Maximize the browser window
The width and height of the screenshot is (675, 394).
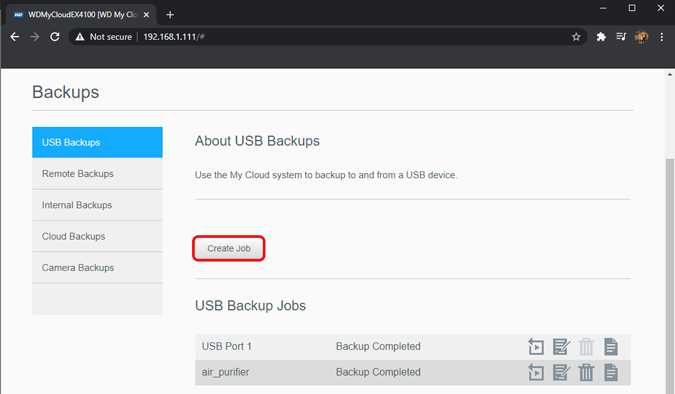click(632, 8)
